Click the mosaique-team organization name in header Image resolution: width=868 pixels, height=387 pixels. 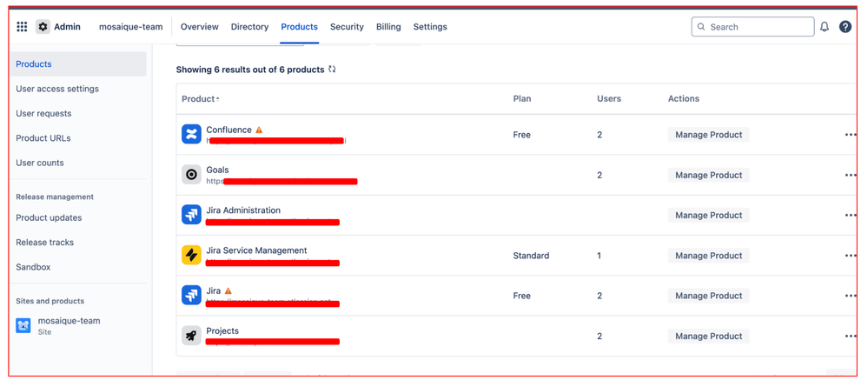130,27
